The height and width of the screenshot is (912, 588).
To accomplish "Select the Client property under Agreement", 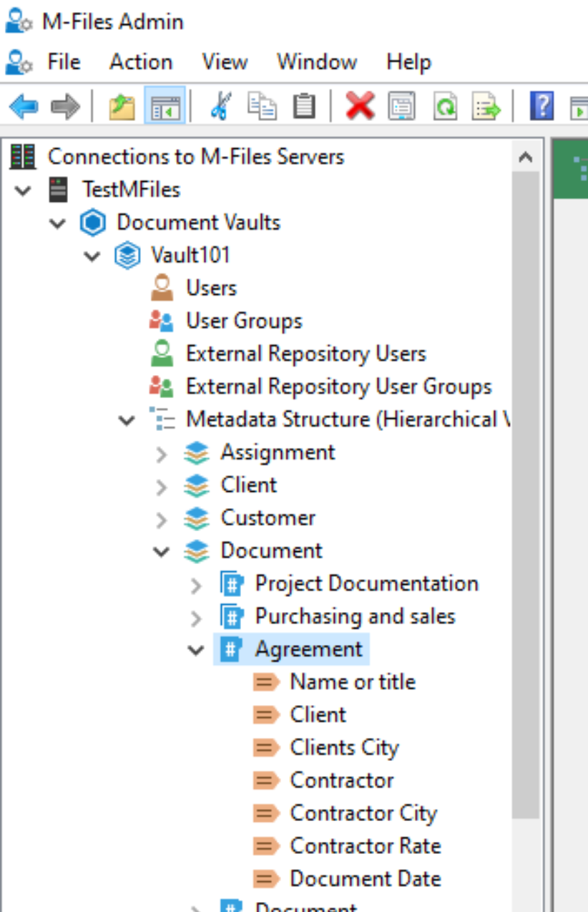I will [x=318, y=714].
